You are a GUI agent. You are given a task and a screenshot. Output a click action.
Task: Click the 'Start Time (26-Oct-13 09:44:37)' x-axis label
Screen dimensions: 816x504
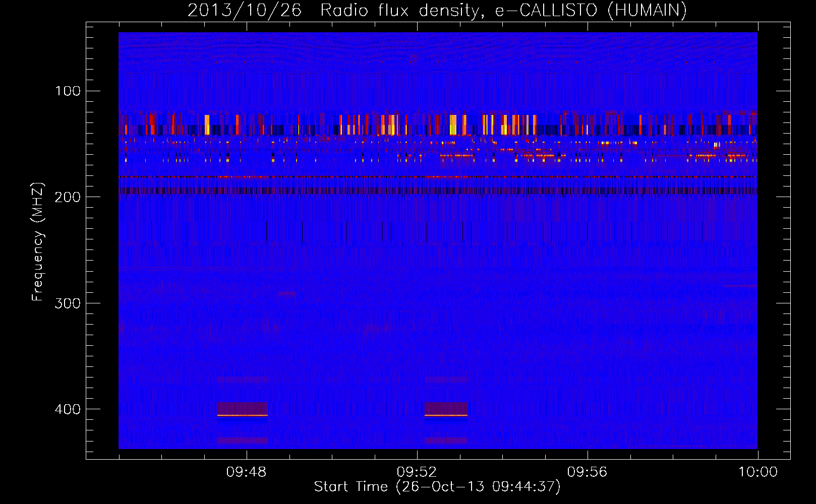click(x=437, y=487)
